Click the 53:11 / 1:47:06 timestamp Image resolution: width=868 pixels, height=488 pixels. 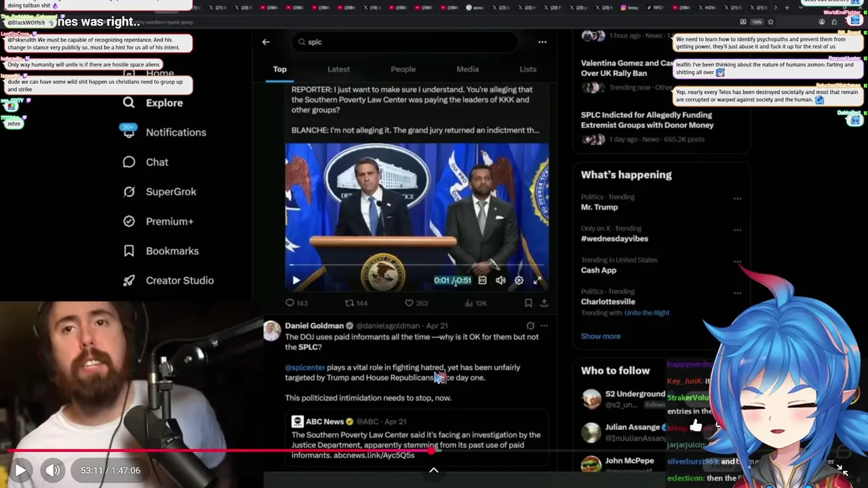pyautogui.click(x=110, y=470)
